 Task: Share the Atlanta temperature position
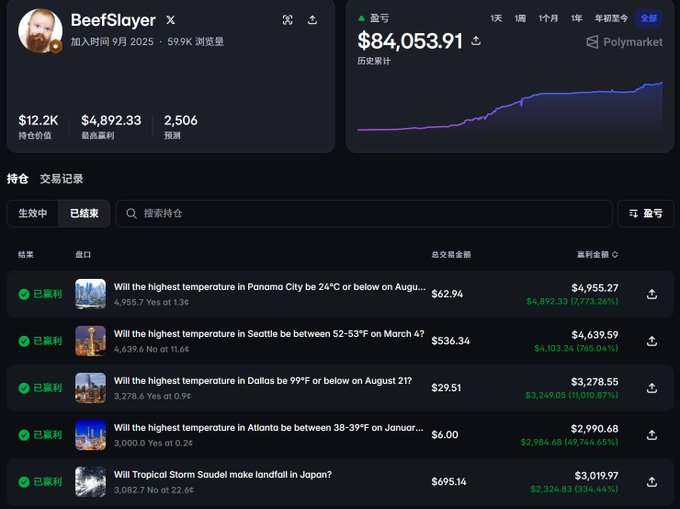652,435
